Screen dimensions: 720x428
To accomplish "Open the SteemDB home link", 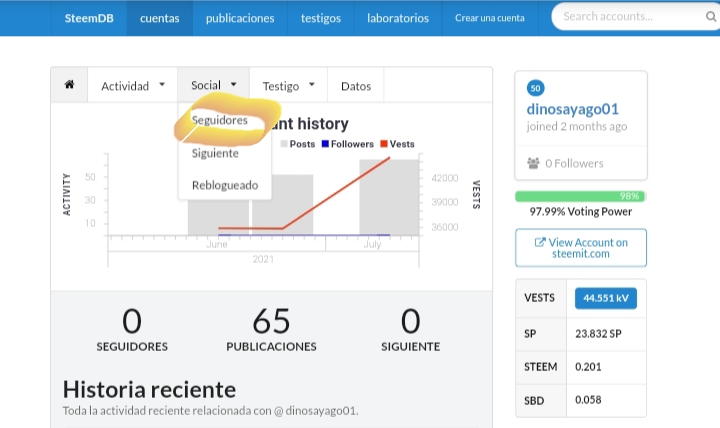I will click(89, 18).
